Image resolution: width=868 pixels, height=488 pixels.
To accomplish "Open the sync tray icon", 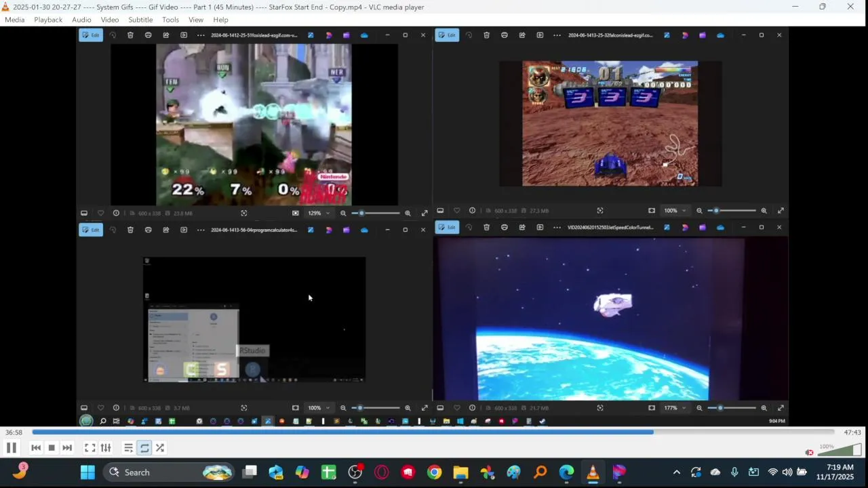I will pos(696,472).
